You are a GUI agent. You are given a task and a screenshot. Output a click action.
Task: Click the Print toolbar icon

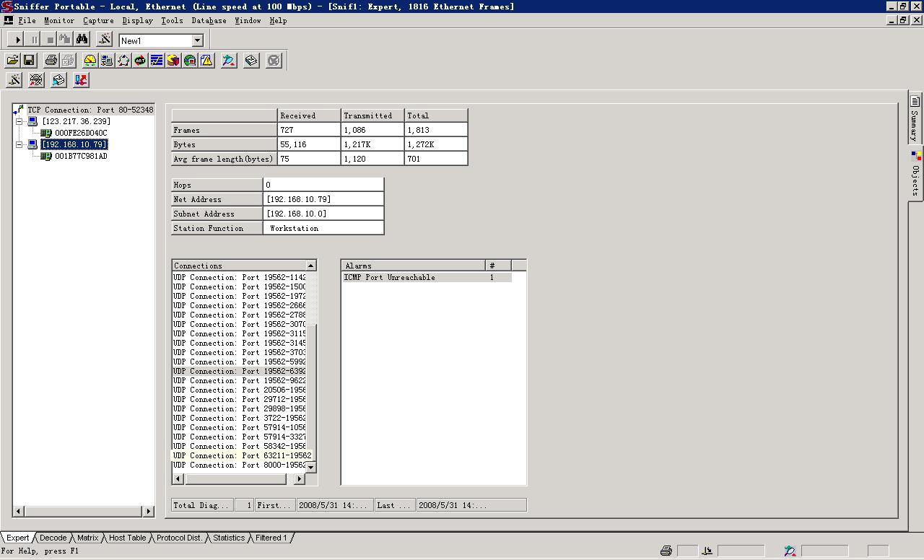click(51, 61)
